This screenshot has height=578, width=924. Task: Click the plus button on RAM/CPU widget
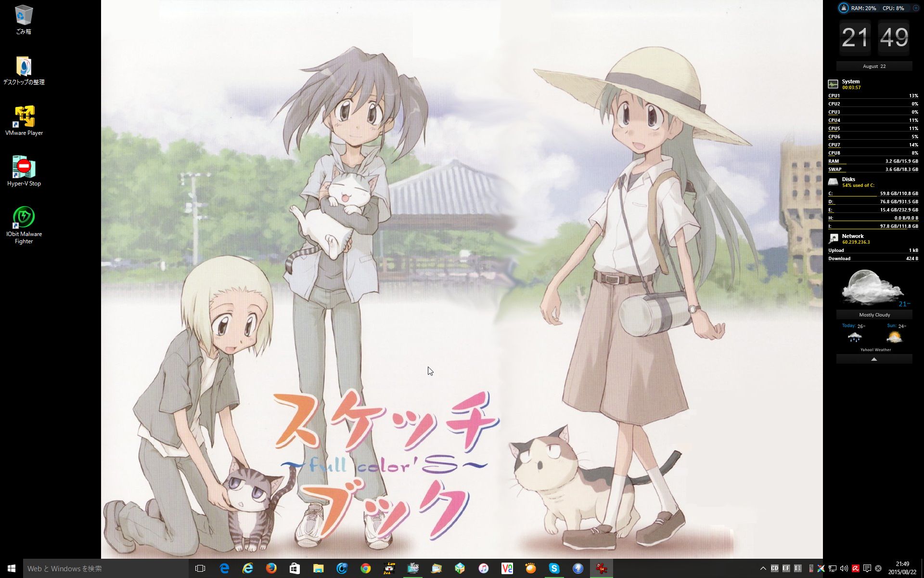[x=916, y=8]
